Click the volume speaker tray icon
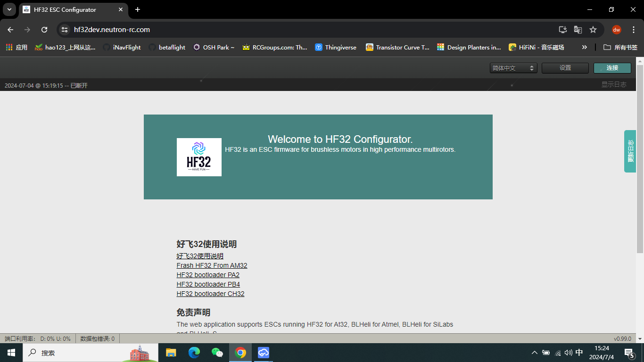 pyautogui.click(x=568, y=353)
